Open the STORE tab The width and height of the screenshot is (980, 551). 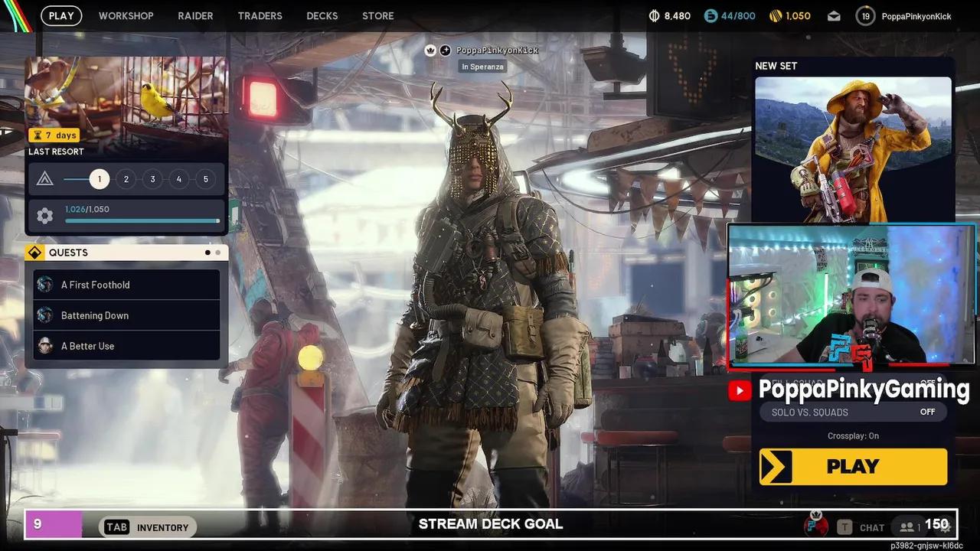coord(378,15)
